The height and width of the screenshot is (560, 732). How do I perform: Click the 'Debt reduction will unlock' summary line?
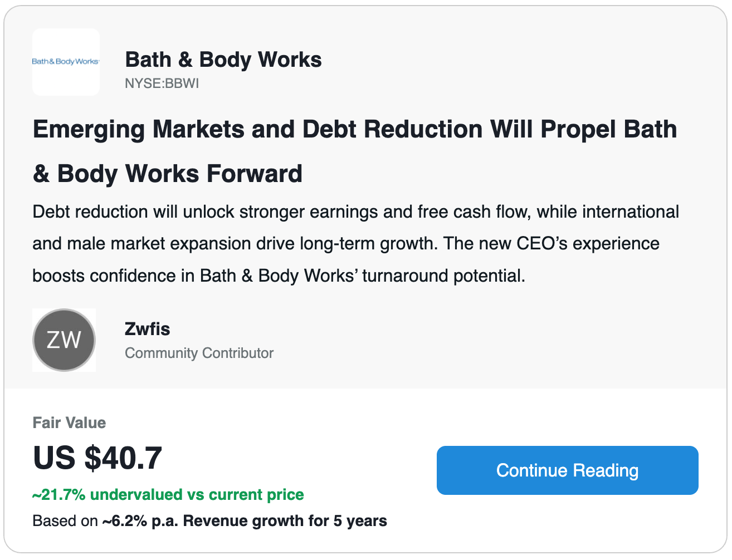point(356,212)
